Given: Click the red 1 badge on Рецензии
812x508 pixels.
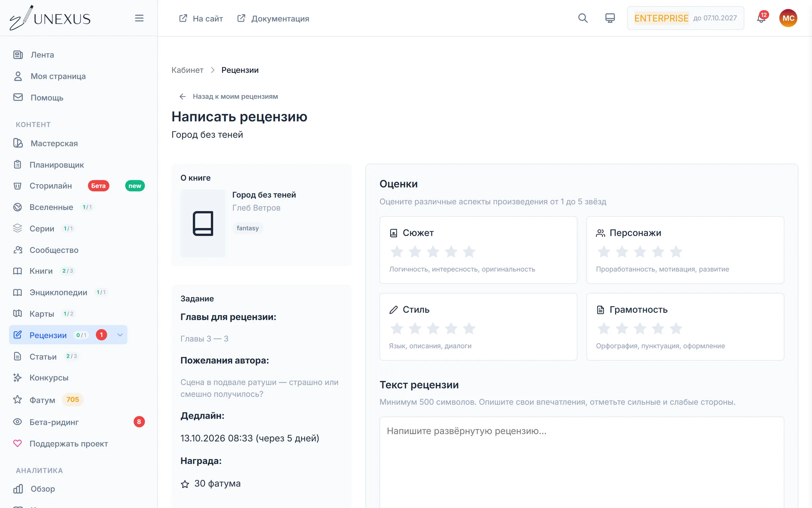Looking at the screenshot, I should tap(101, 335).
